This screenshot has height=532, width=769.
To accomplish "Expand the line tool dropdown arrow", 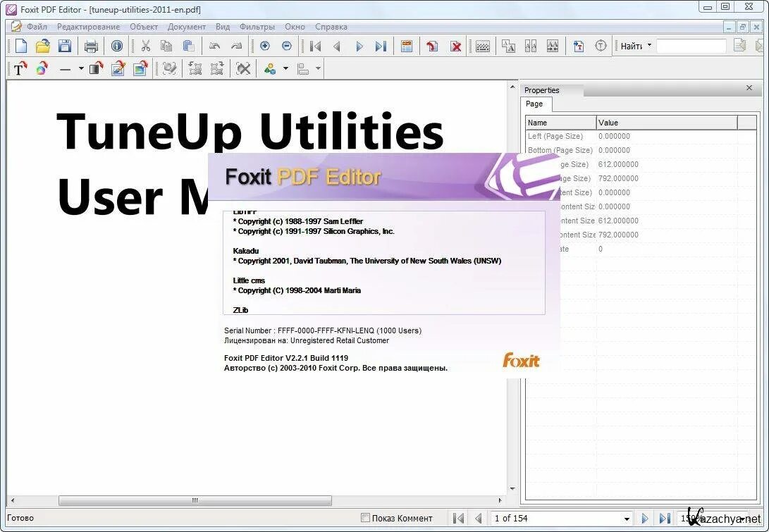I will pyautogui.click(x=81, y=68).
